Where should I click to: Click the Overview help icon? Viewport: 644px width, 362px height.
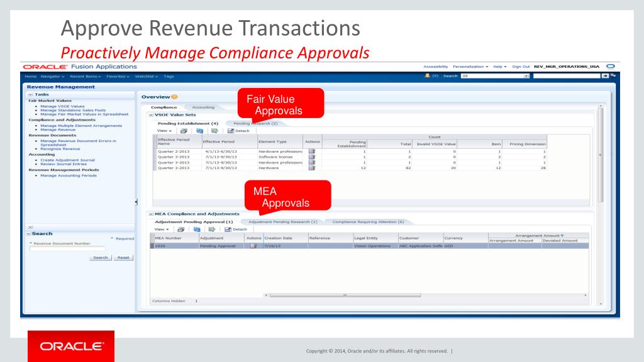[x=174, y=97]
